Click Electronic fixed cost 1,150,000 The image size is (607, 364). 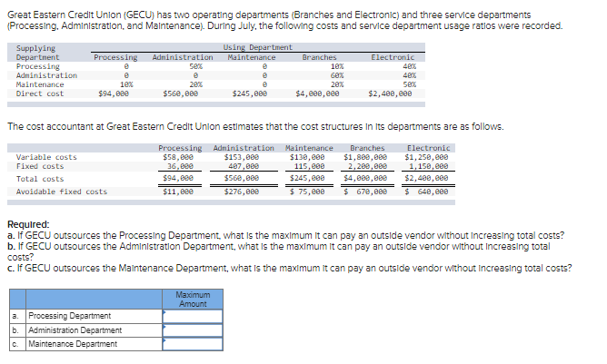coord(429,166)
